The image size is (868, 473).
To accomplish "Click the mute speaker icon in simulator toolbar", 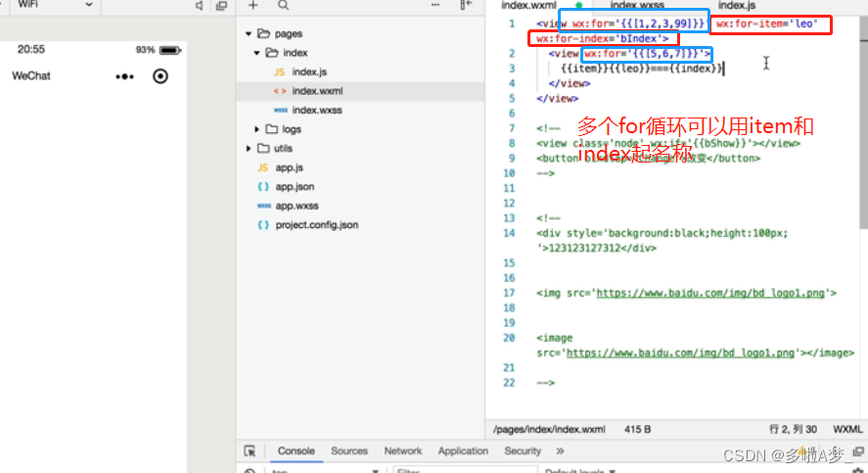I will [199, 6].
